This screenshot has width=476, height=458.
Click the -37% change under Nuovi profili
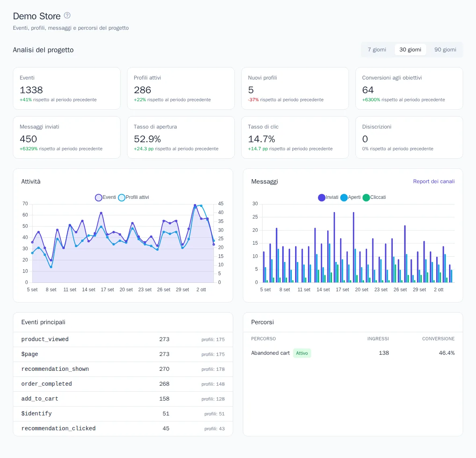coord(253,100)
